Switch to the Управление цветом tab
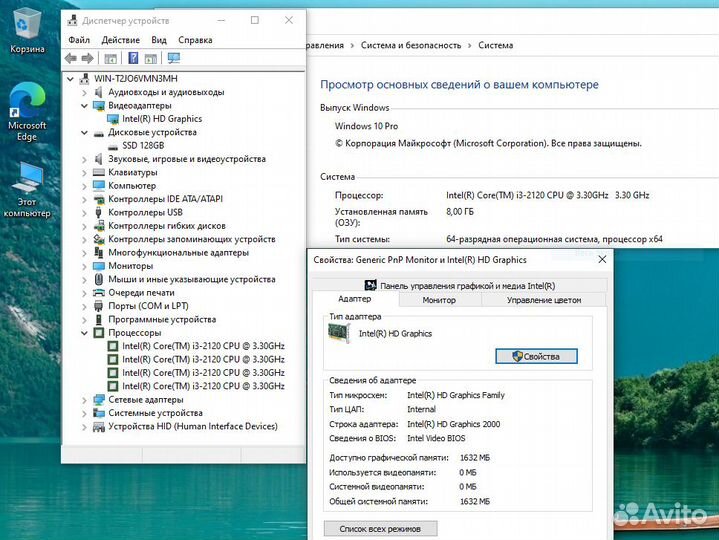 tap(544, 300)
